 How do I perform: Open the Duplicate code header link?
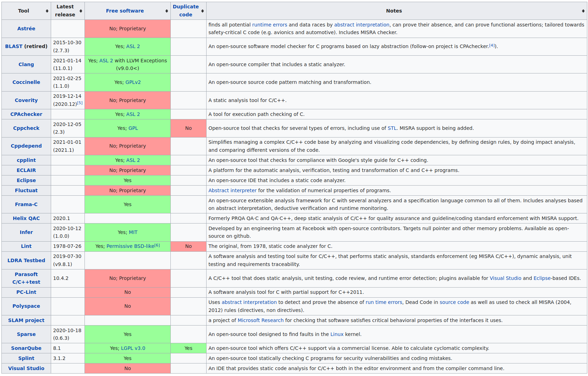click(186, 11)
